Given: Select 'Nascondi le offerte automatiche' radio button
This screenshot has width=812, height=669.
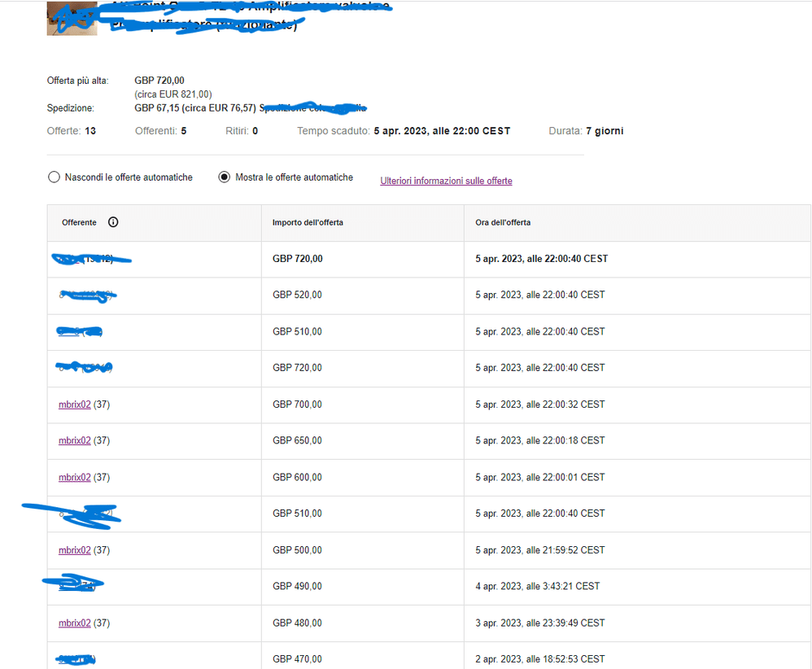Looking at the screenshot, I should (x=54, y=177).
